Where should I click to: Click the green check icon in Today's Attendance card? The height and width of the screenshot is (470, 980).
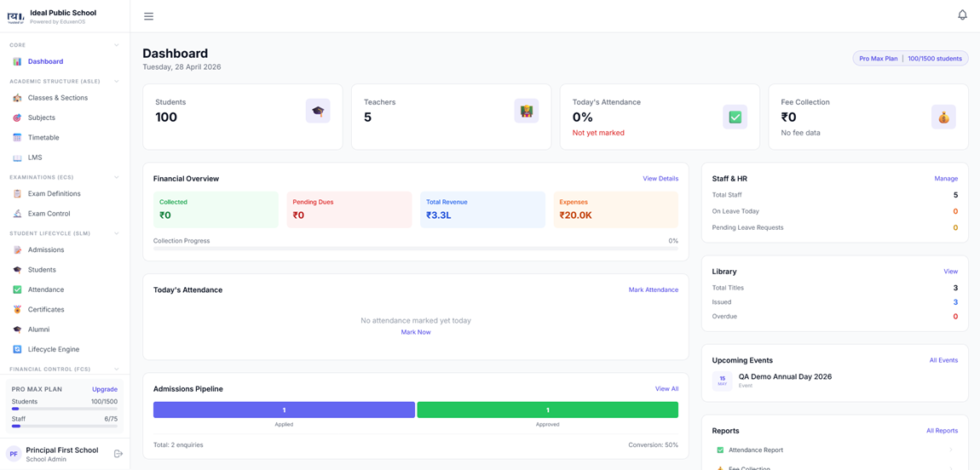pos(735,117)
